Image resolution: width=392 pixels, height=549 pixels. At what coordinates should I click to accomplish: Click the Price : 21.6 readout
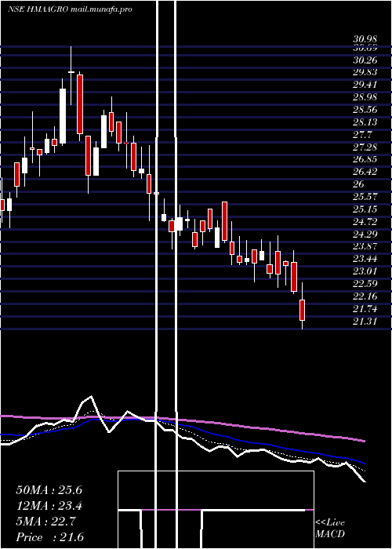point(49,537)
